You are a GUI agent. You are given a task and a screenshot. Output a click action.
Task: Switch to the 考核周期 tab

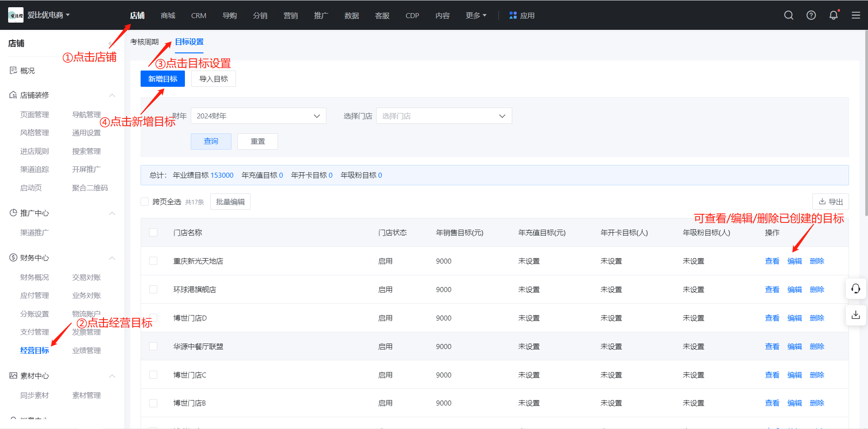pyautogui.click(x=145, y=42)
